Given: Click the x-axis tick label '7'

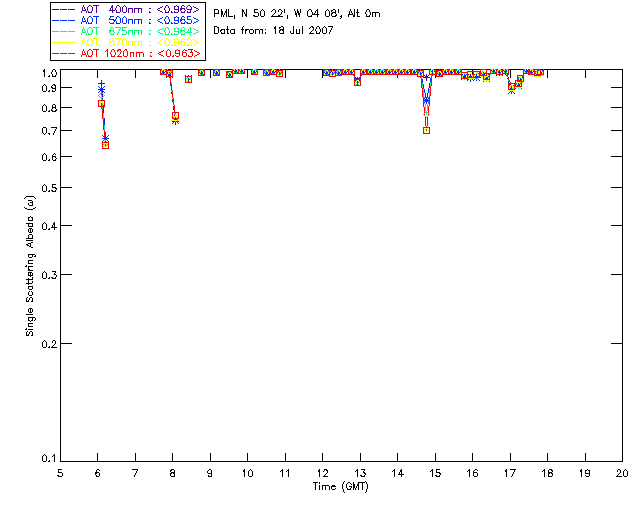Looking at the screenshot, I should pos(135,473).
